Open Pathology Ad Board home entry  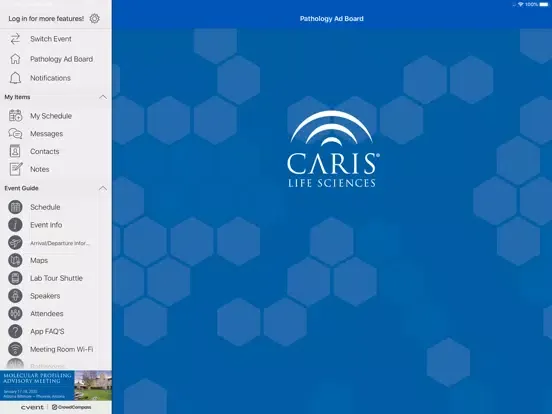pos(62,59)
